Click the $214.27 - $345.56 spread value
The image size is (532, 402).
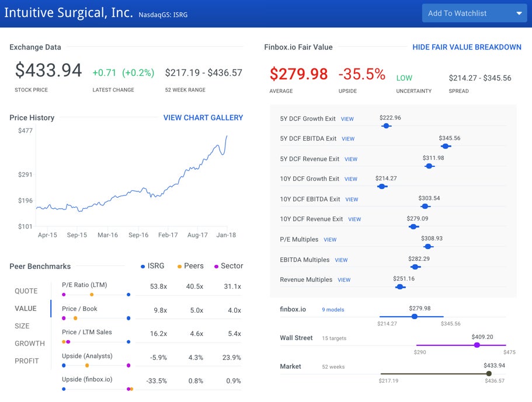coord(480,78)
